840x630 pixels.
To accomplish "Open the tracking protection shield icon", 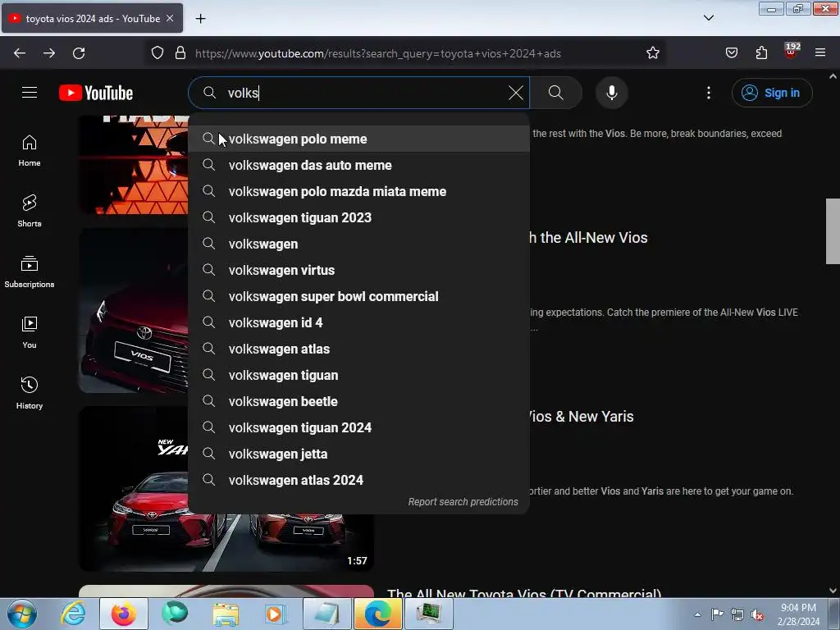I will coord(157,53).
